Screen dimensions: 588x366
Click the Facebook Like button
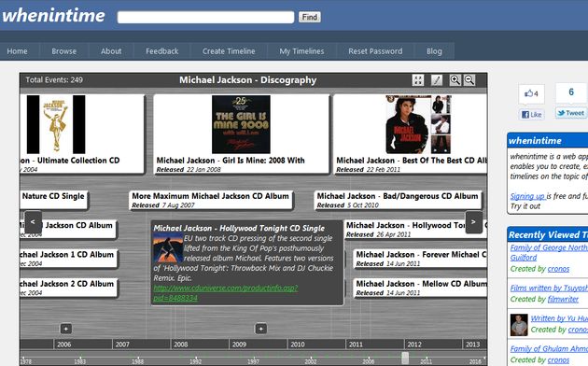(532, 114)
